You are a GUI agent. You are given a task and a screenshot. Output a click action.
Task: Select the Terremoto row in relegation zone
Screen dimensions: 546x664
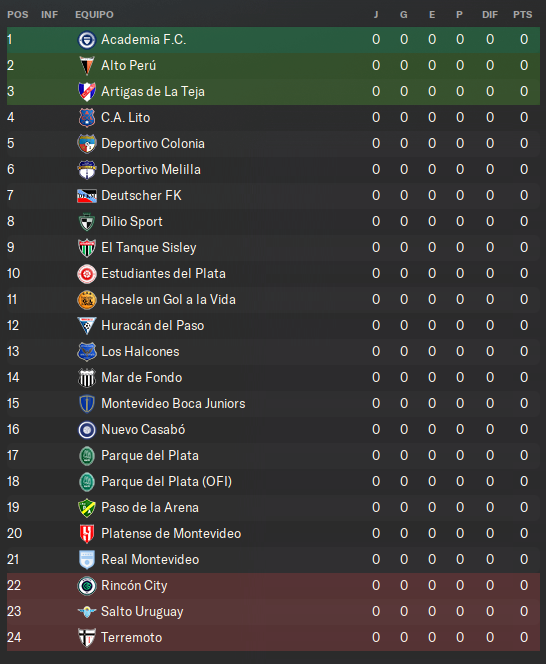tap(273, 638)
